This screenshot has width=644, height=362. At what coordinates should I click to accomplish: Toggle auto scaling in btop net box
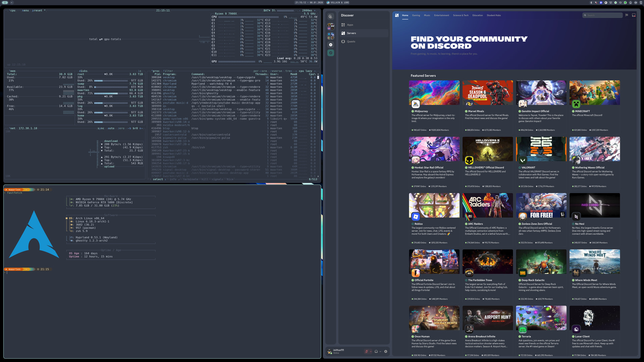pyautogui.click(x=111, y=128)
